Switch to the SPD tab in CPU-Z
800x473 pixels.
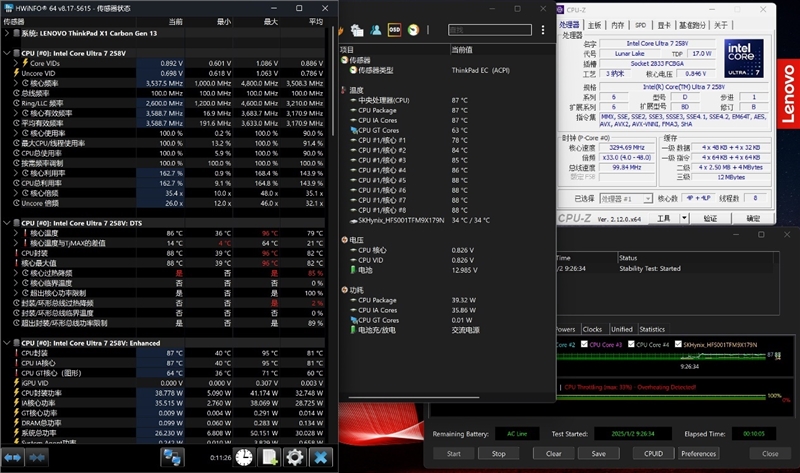coord(639,24)
